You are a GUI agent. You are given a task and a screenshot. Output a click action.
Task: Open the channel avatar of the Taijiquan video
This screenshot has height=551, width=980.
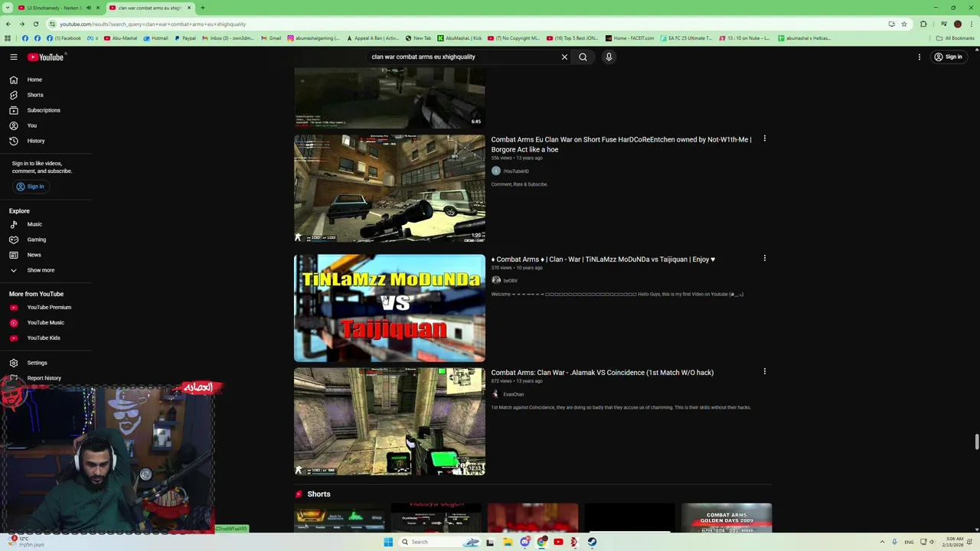pos(495,281)
